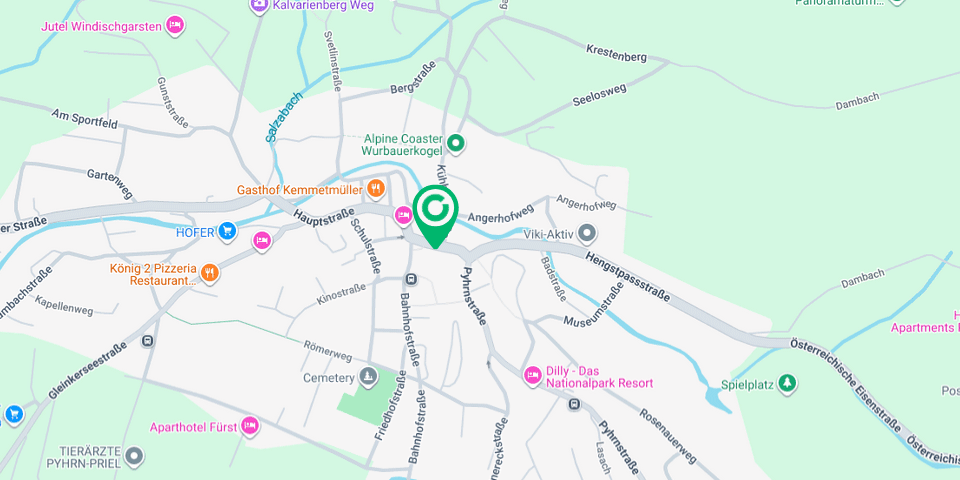
Task: Click the Aparthotel Fürst lodging icon
Action: point(249,425)
